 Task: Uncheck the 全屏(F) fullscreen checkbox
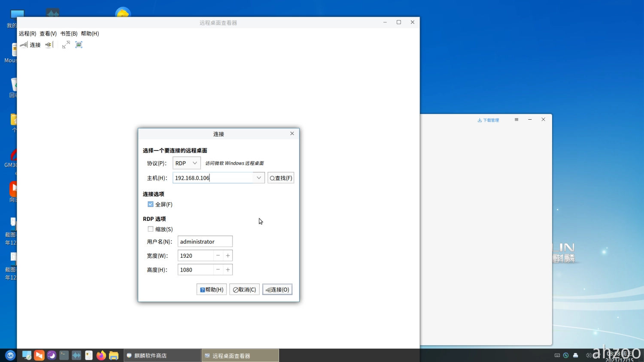point(151,204)
